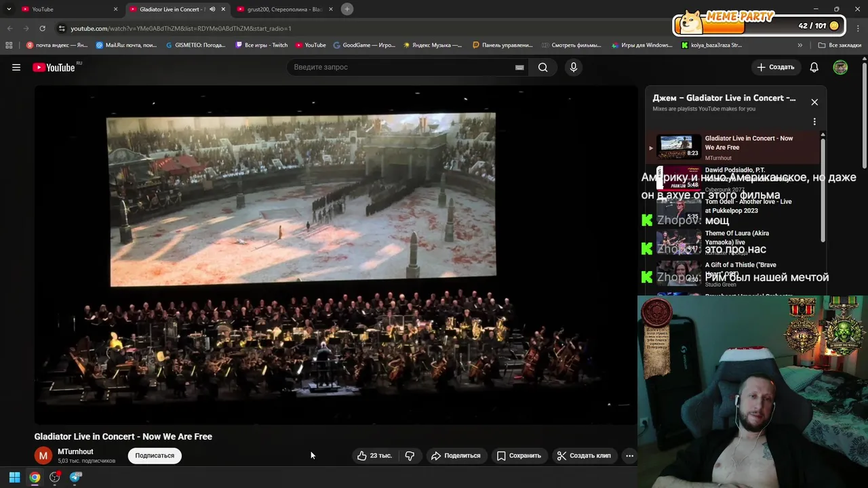Dislike the video with thumbs down
This screenshot has width=868, height=488.
[410, 455]
